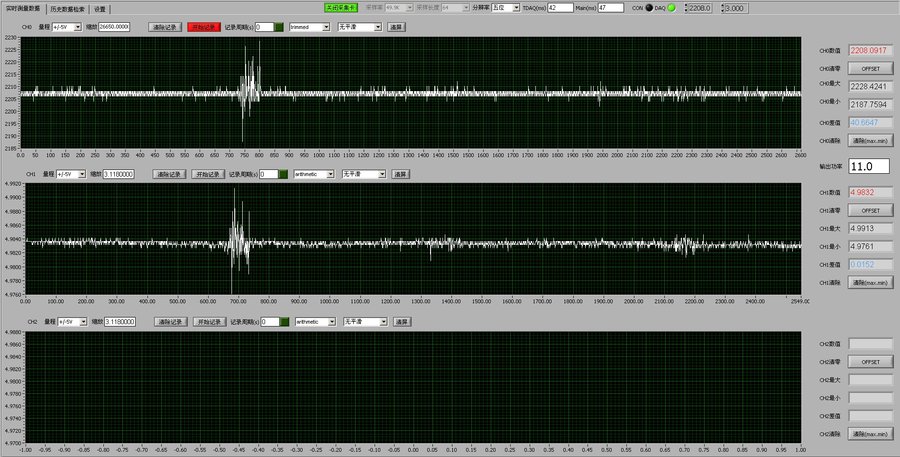The image size is (900, 457).
Task: Click the CH2 清除记录 button
Action: [x=171, y=322]
